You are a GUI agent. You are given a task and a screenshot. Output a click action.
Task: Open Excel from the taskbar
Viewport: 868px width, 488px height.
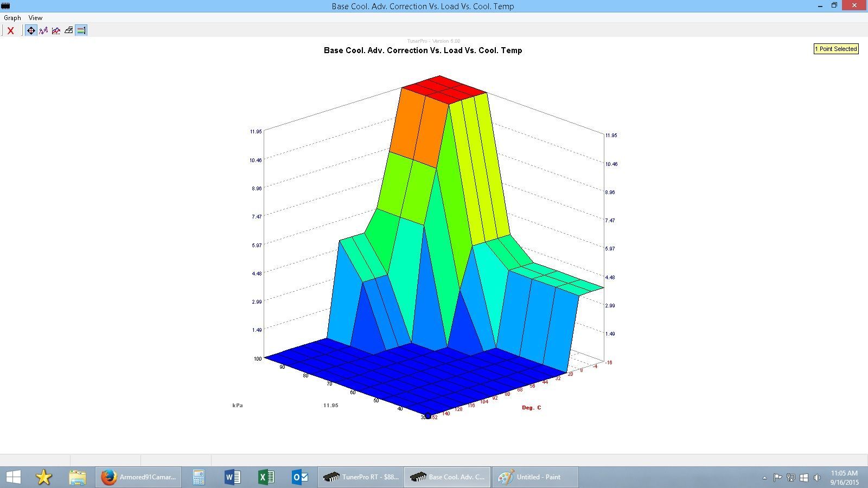click(266, 477)
